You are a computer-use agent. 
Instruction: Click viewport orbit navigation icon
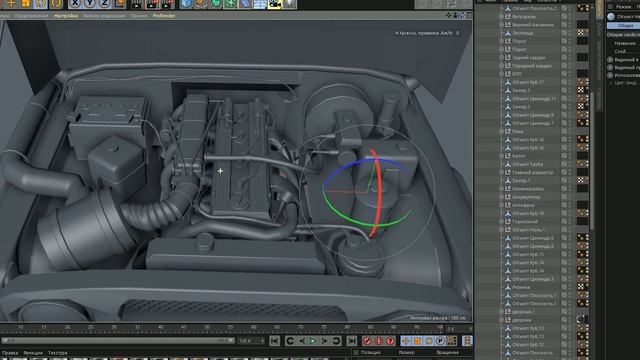tap(462, 16)
